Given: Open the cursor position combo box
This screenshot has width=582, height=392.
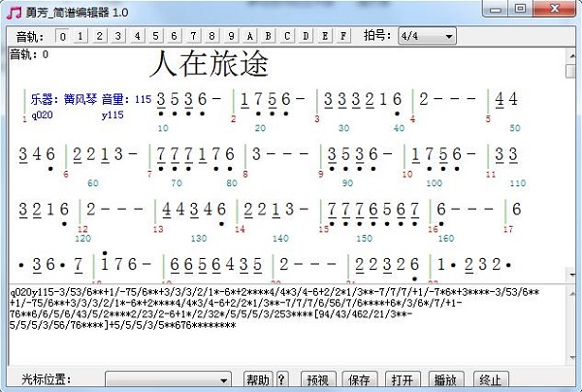Looking at the screenshot, I should point(169,379).
